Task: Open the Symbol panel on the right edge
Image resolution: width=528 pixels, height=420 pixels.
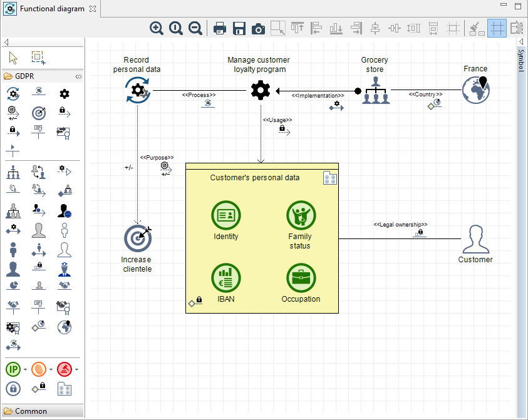Action: (521, 63)
